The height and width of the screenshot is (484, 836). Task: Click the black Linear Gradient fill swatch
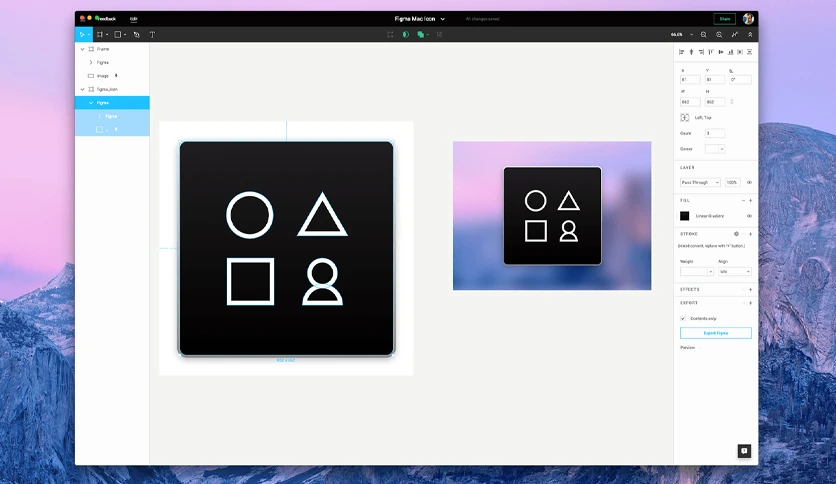tap(685, 216)
